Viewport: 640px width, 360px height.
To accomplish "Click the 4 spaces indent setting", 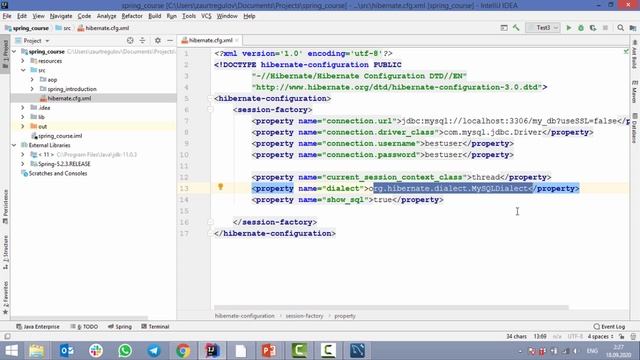I will click(600, 337).
